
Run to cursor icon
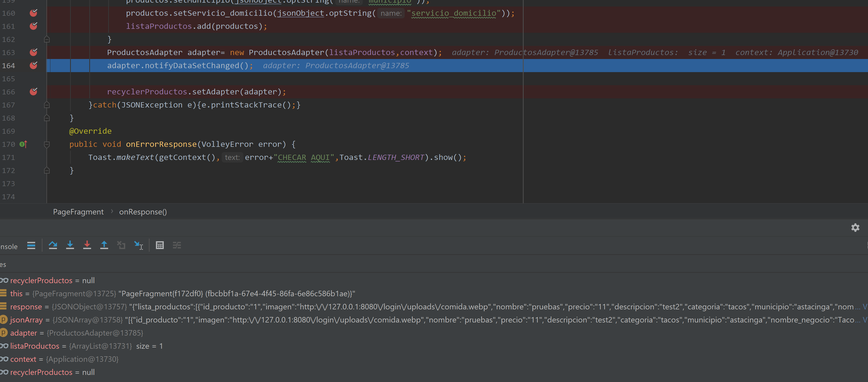139,245
